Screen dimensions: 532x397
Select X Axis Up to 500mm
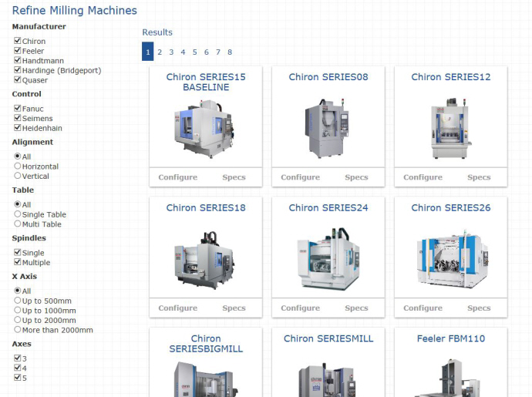coord(17,301)
